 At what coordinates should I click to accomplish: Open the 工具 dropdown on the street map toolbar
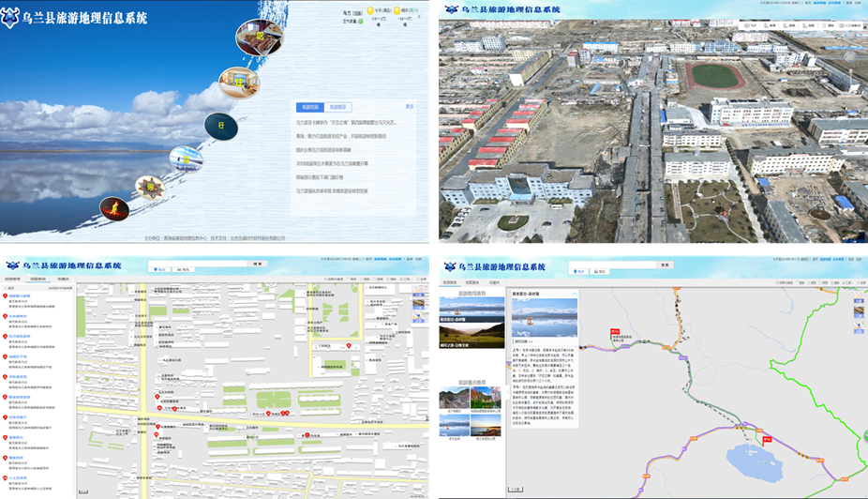404,280
